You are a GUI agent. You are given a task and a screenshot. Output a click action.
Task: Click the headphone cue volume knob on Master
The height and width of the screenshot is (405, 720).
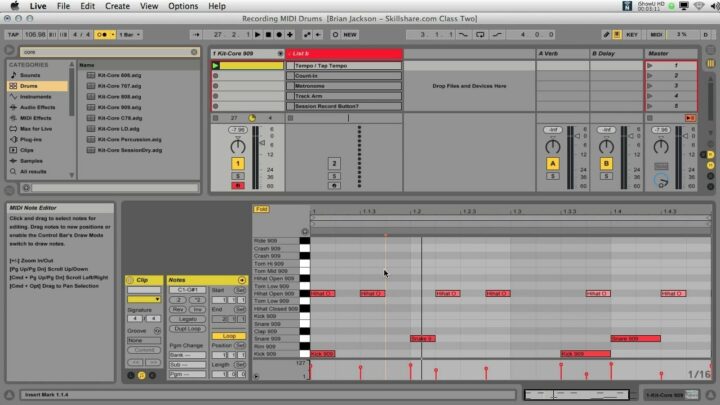(x=660, y=180)
